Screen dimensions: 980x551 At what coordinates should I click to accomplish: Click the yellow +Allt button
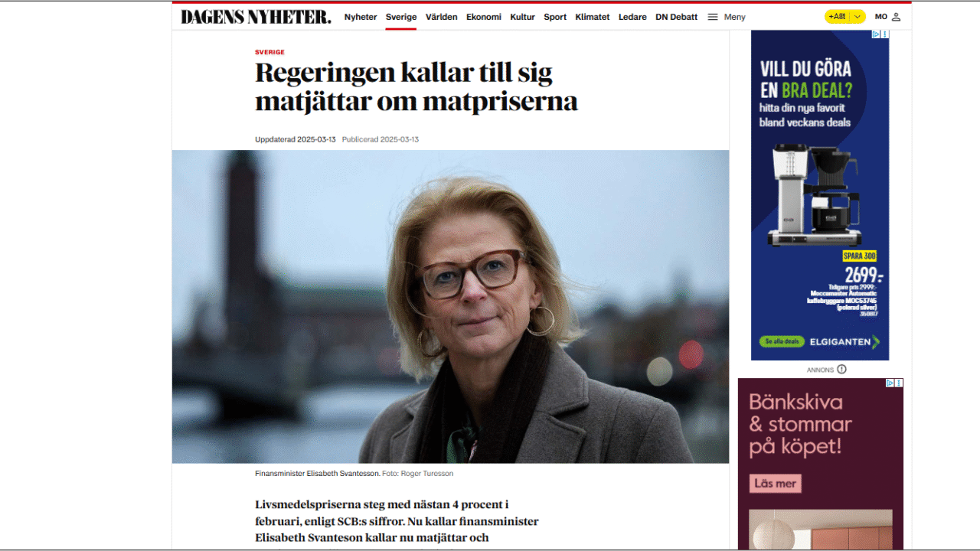(838, 17)
